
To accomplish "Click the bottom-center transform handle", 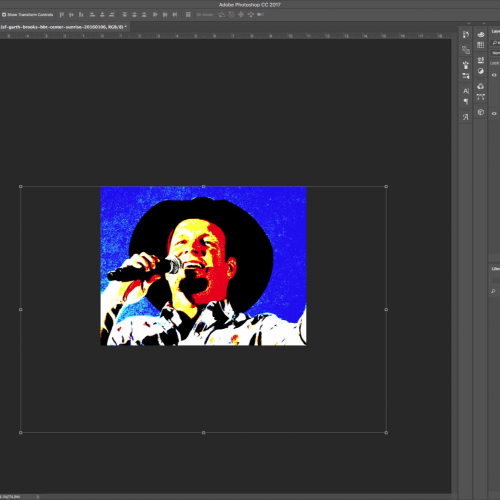I will [203, 433].
